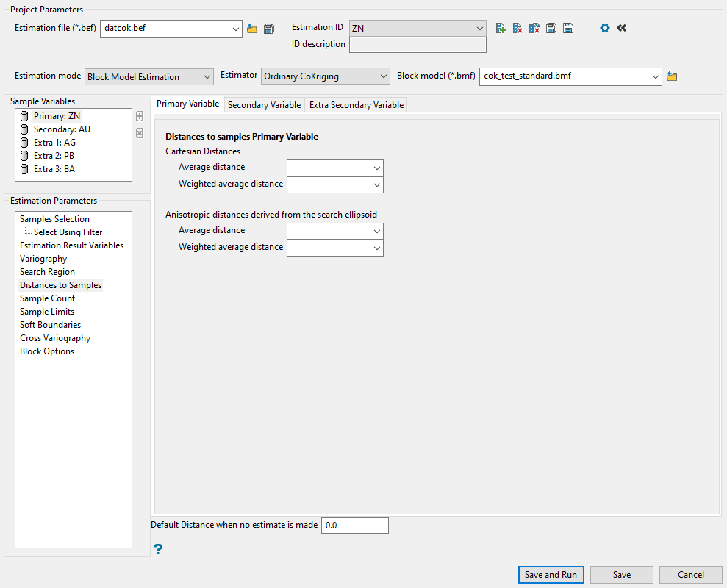Open the Extra Secondary Variable tab
The height and width of the screenshot is (588, 727).
coord(356,105)
